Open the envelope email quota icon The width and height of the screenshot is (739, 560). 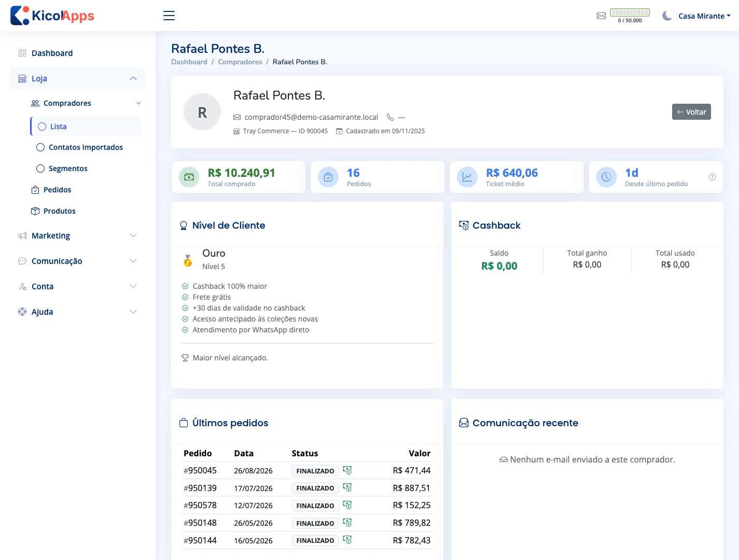[x=601, y=16]
